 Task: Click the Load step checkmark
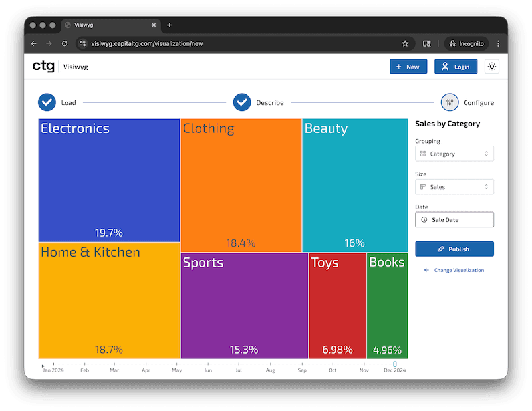(47, 102)
